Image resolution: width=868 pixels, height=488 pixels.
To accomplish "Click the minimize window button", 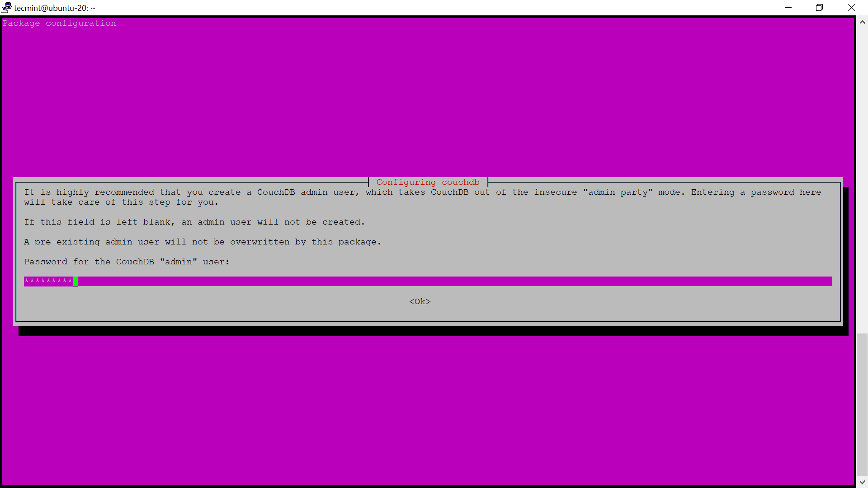I will pyautogui.click(x=788, y=7).
